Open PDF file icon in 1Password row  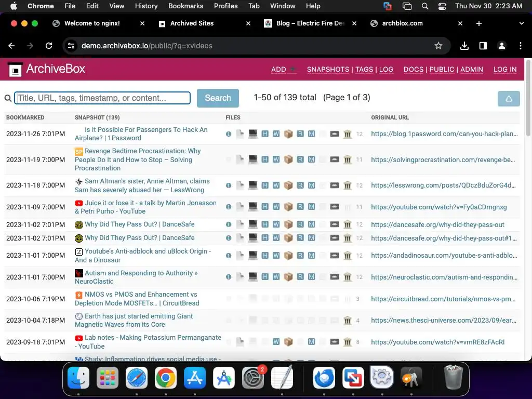click(x=240, y=134)
